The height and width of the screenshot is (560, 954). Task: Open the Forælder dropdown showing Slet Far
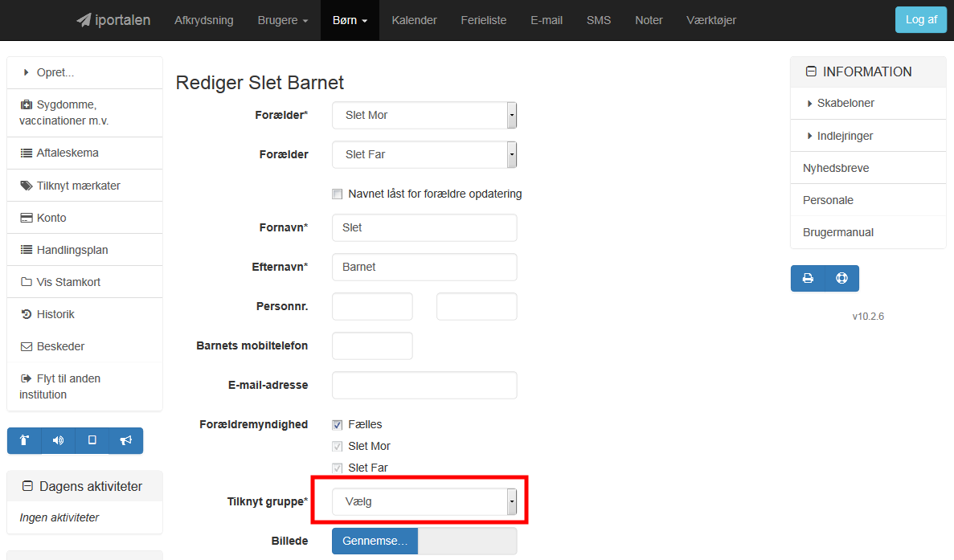pyautogui.click(x=424, y=154)
